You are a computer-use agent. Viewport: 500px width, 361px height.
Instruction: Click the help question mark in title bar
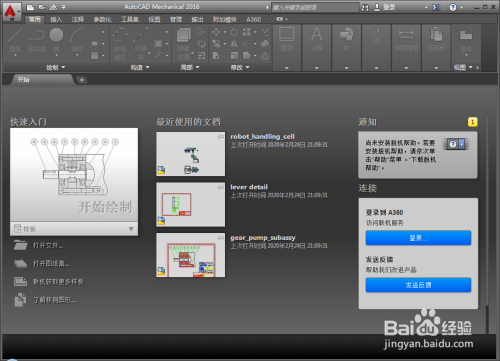(453, 7)
